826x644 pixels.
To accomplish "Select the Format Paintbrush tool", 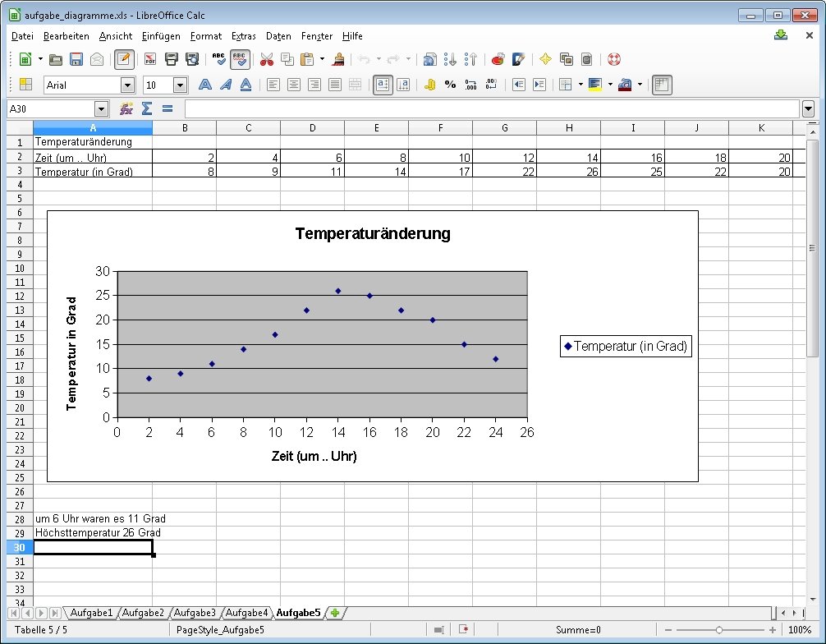I will (x=337, y=59).
